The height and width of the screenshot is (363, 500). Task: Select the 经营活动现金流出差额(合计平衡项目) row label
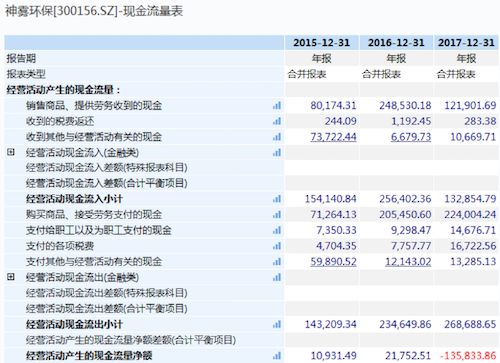click(x=107, y=309)
